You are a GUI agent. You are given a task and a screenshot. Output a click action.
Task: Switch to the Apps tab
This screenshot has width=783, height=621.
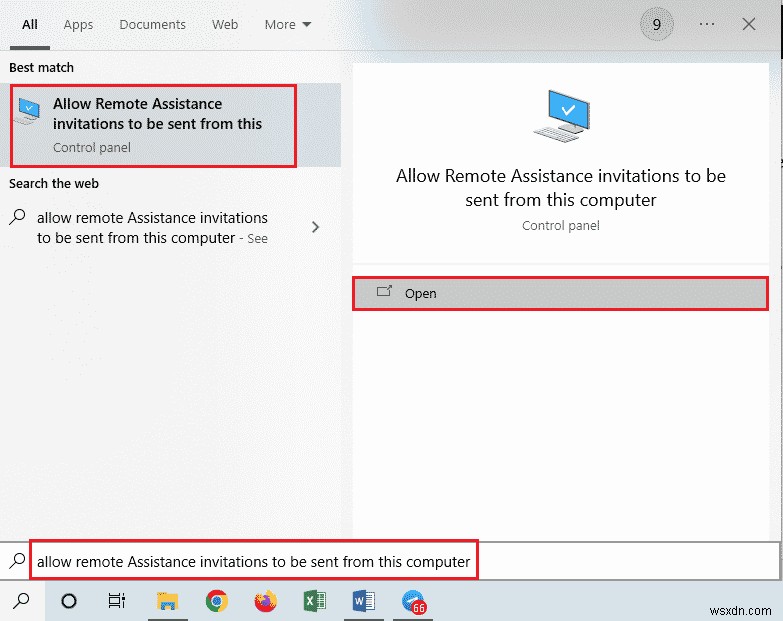pos(78,25)
